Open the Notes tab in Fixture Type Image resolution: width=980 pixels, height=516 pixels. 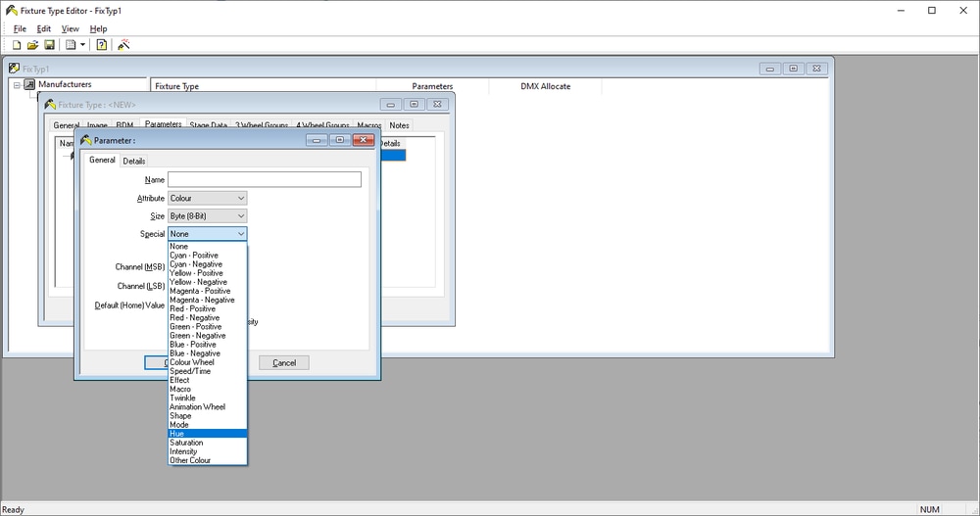[399, 125]
